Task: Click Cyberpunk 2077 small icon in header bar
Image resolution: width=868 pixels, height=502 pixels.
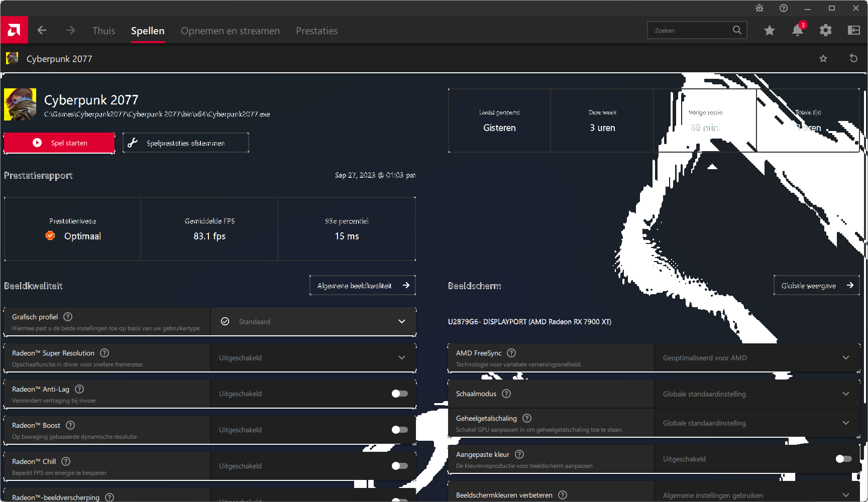Action: click(12, 58)
